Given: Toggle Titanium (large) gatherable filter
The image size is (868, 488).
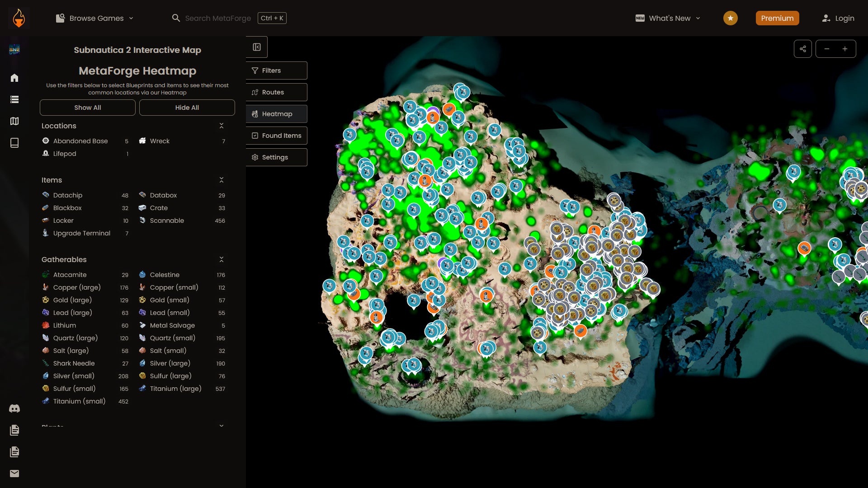Looking at the screenshot, I should [183, 389].
